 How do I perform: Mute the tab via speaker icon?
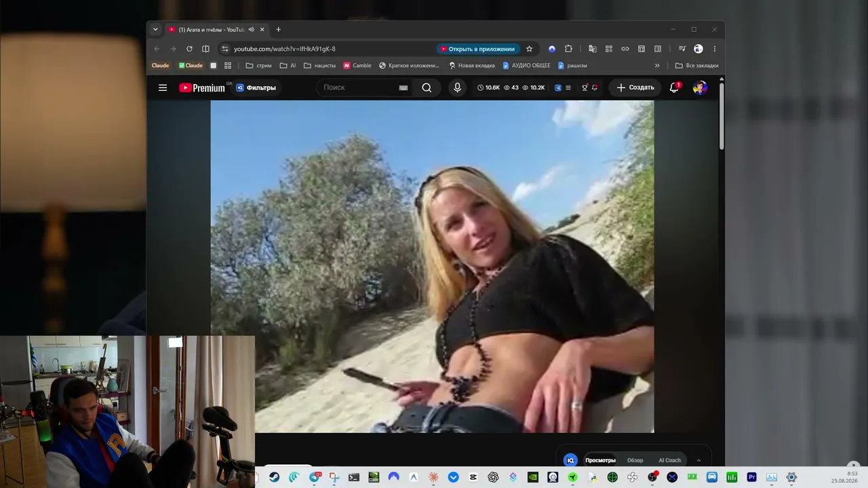(x=251, y=30)
